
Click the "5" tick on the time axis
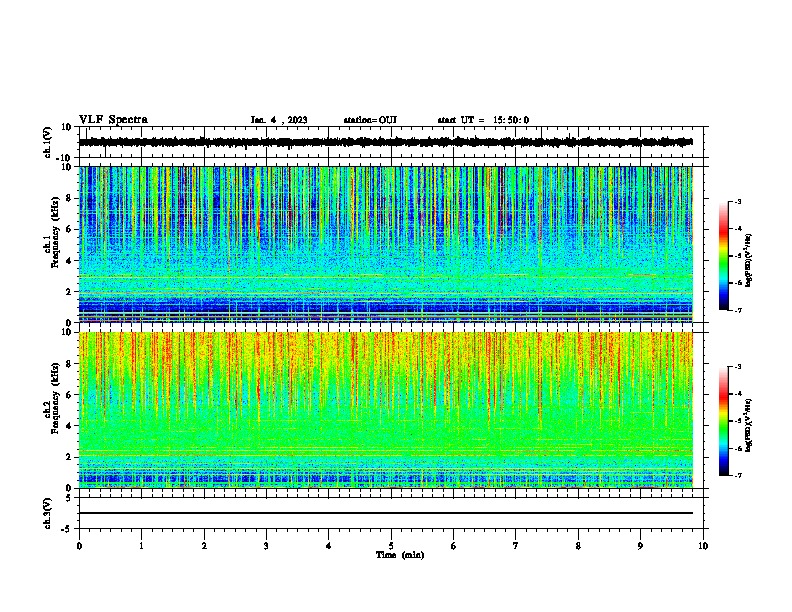click(x=391, y=546)
